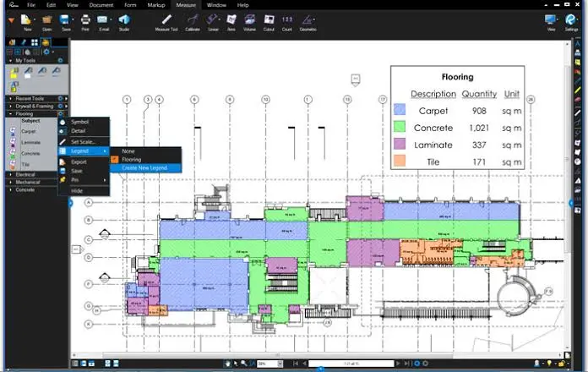Click the page number field
The width and height of the screenshot is (588, 372).
351,364
